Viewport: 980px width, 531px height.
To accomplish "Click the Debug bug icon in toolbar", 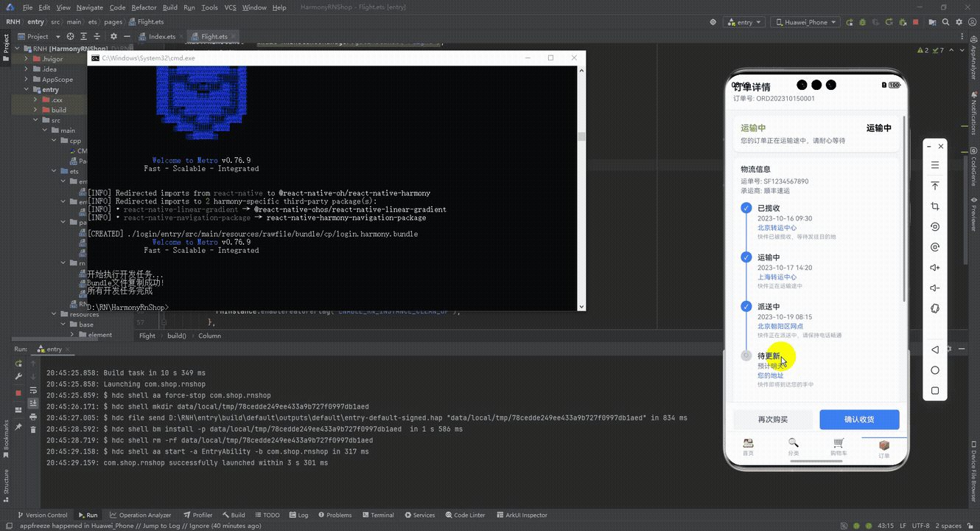I will point(862,22).
